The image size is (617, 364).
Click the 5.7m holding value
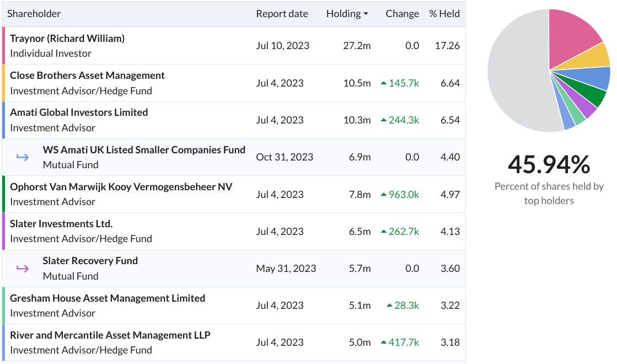pos(360,269)
